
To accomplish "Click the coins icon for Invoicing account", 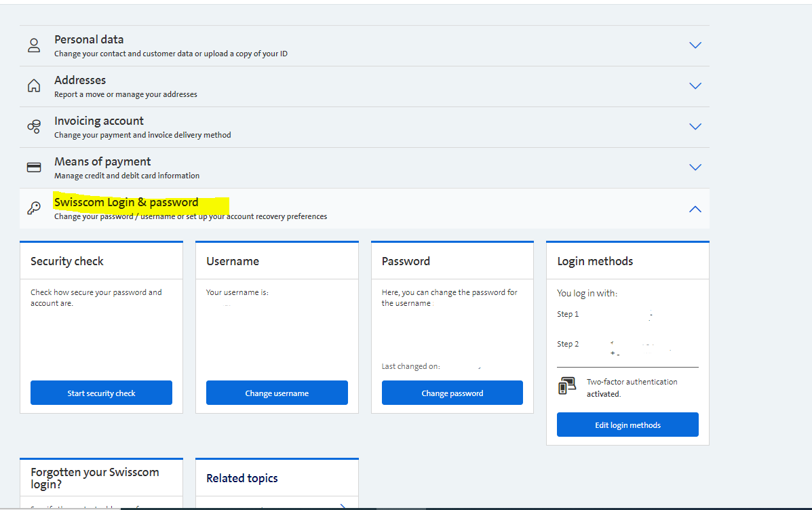I will pos(34,127).
